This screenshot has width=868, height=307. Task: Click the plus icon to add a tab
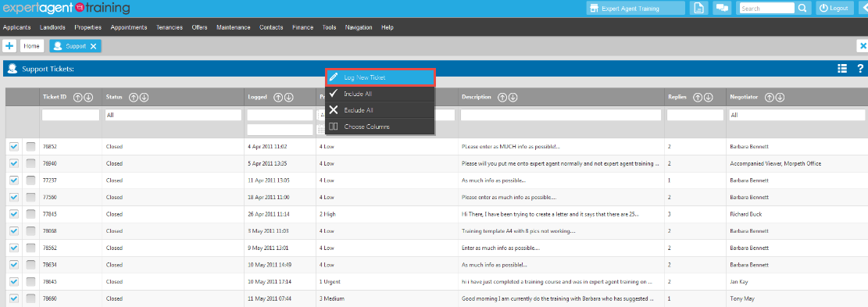tap(9, 46)
